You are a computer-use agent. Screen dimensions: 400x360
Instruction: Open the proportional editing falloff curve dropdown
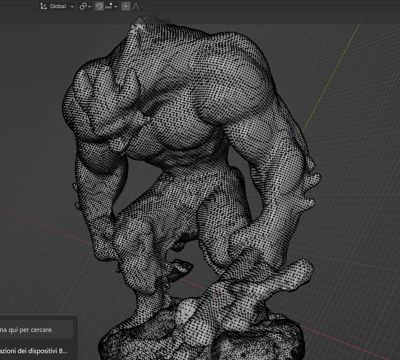point(137,6)
